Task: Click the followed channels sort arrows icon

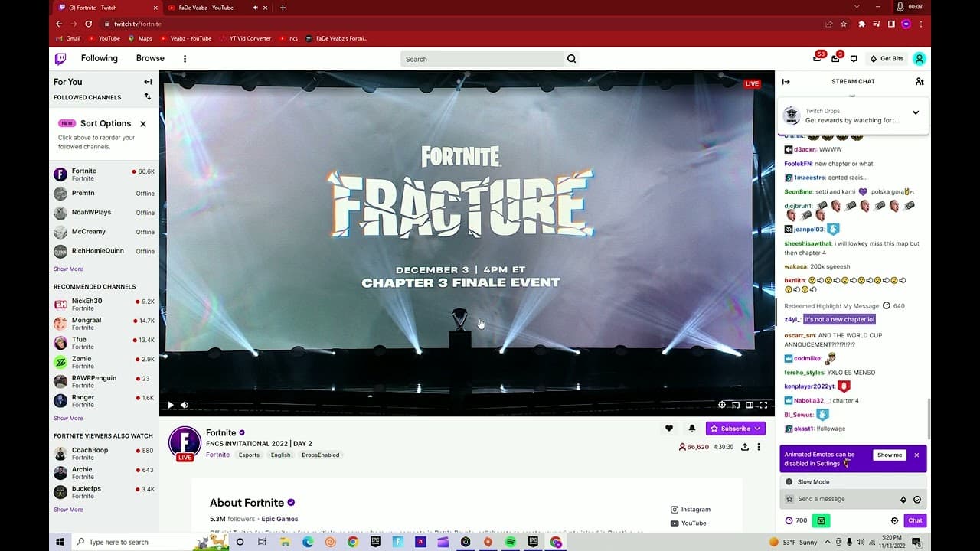Action: [x=148, y=97]
